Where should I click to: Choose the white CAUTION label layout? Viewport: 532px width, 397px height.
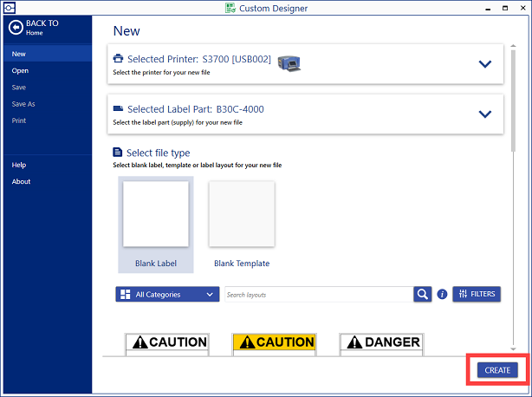click(167, 342)
